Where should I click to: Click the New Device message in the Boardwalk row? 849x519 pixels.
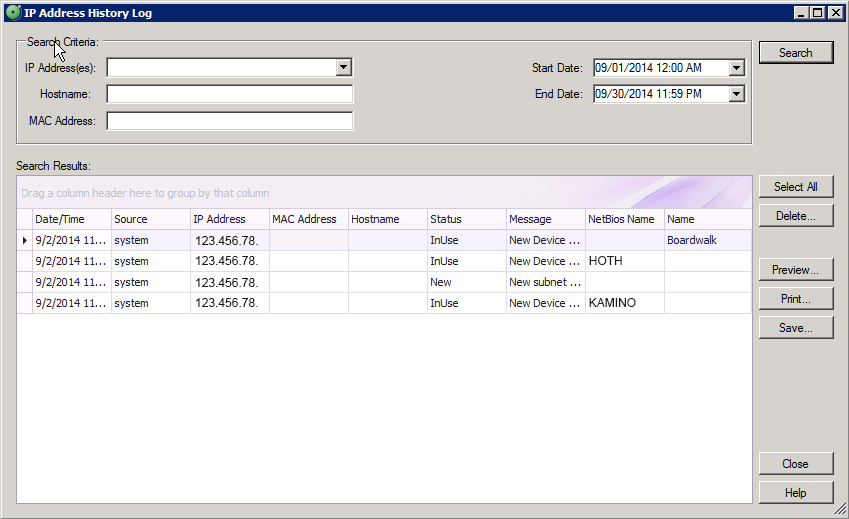(x=546, y=240)
